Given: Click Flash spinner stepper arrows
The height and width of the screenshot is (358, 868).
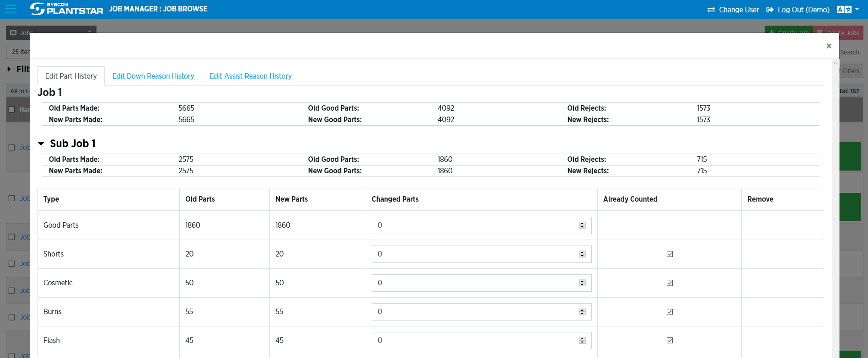Looking at the screenshot, I should 582,341.
